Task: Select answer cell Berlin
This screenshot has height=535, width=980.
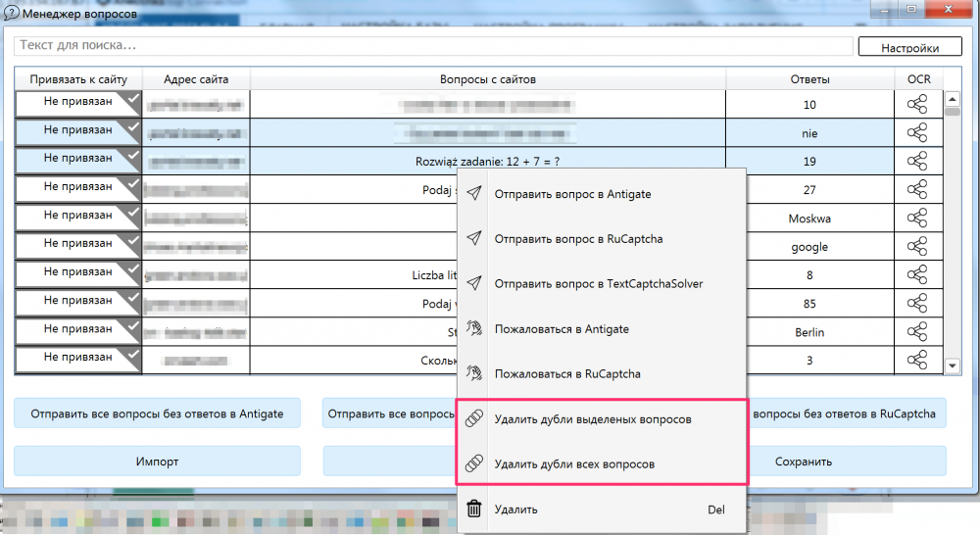Action: click(x=809, y=332)
